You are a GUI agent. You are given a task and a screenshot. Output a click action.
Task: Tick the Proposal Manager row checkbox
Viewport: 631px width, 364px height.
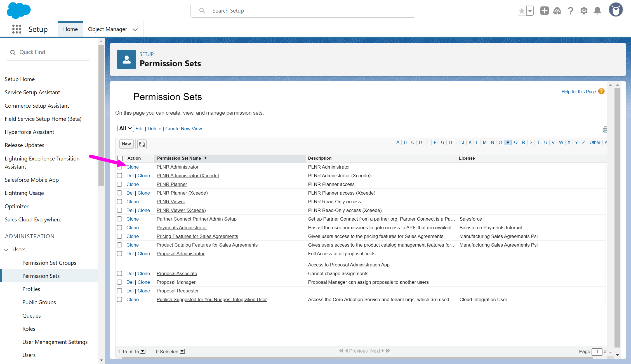119,282
